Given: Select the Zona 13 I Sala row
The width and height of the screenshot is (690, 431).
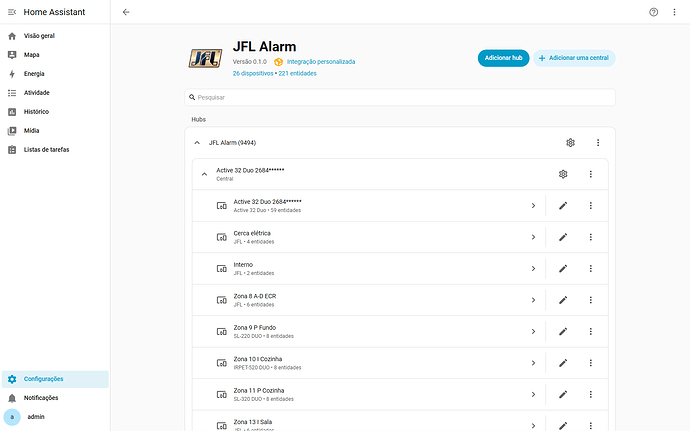Looking at the screenshot, I should (400, 422).
